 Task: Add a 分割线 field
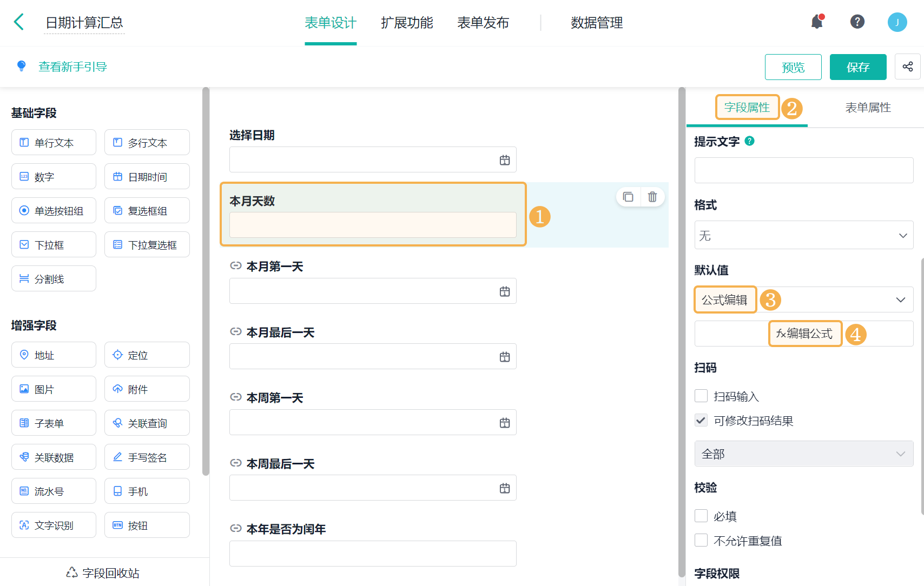[54, 278]
